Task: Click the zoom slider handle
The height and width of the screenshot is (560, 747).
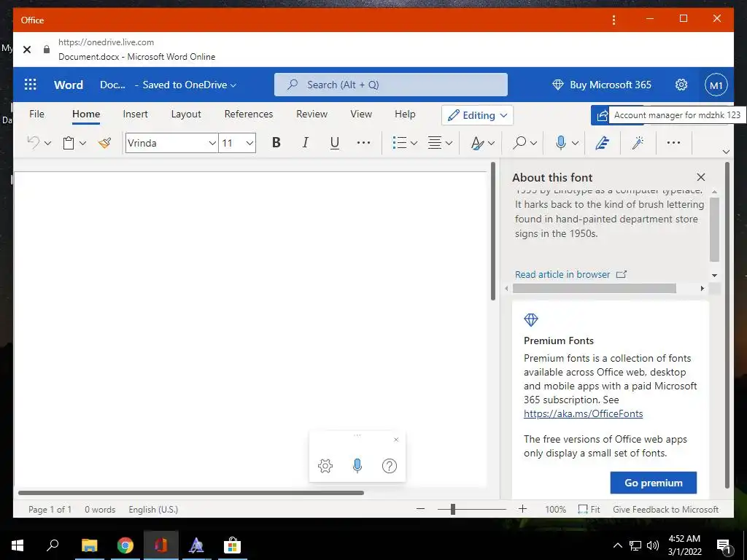Action: [x=452, y=510]
